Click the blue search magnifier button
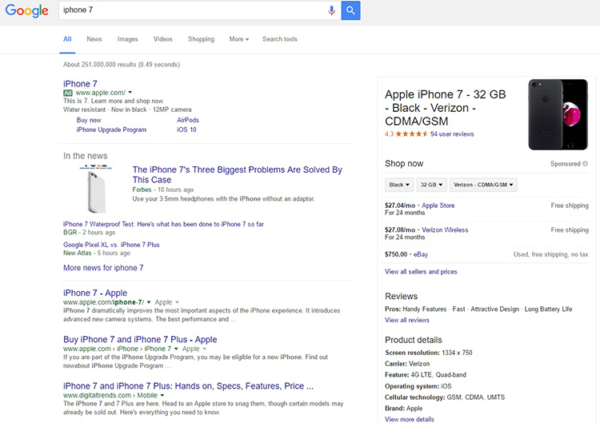The image size is (600, 423). tap(351, 10)
